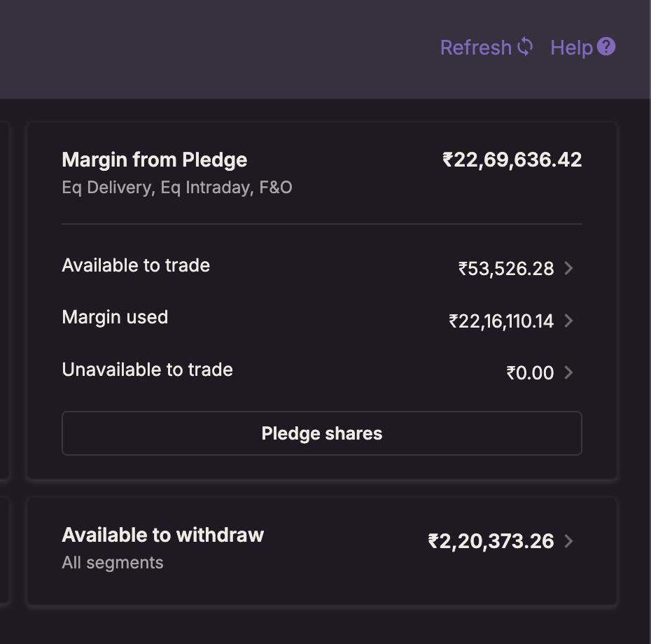Expand the Available to trade chevron
Image resolution: width=651 pixels, height=644 pixels.
[568, 268]
